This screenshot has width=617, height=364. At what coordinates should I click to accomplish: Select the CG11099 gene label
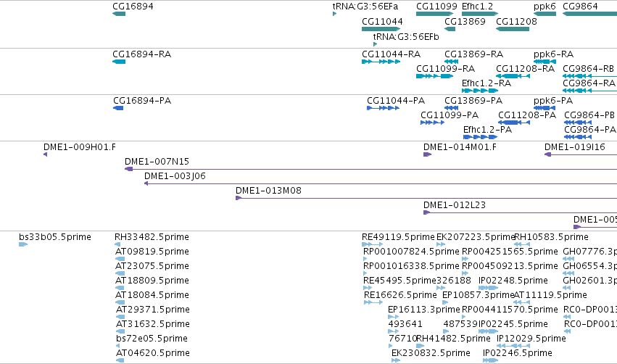coord(436,7)
